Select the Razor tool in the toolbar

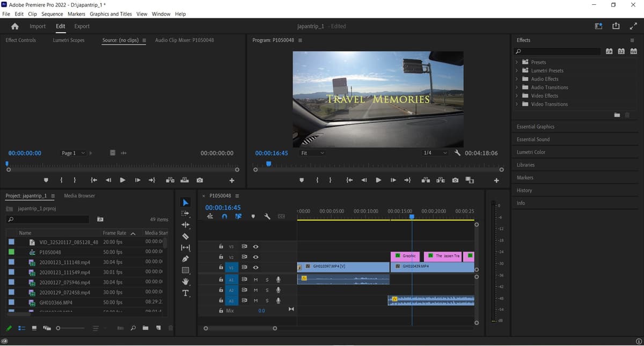(186, 236)
